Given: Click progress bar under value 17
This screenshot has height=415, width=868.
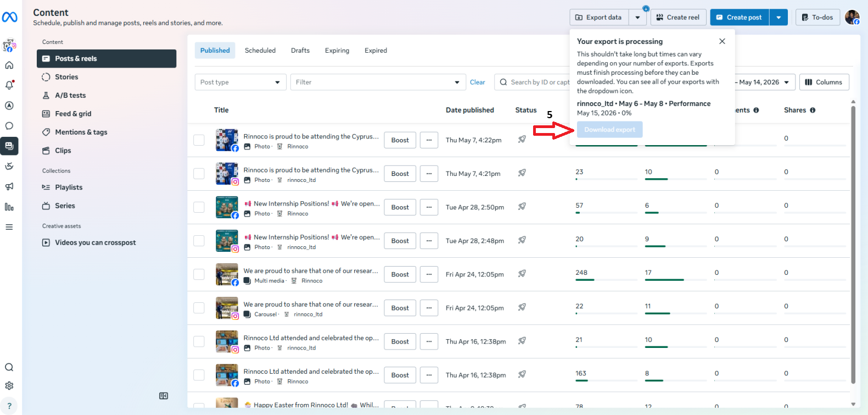Looking at the screenshot, I should [676, 280].
